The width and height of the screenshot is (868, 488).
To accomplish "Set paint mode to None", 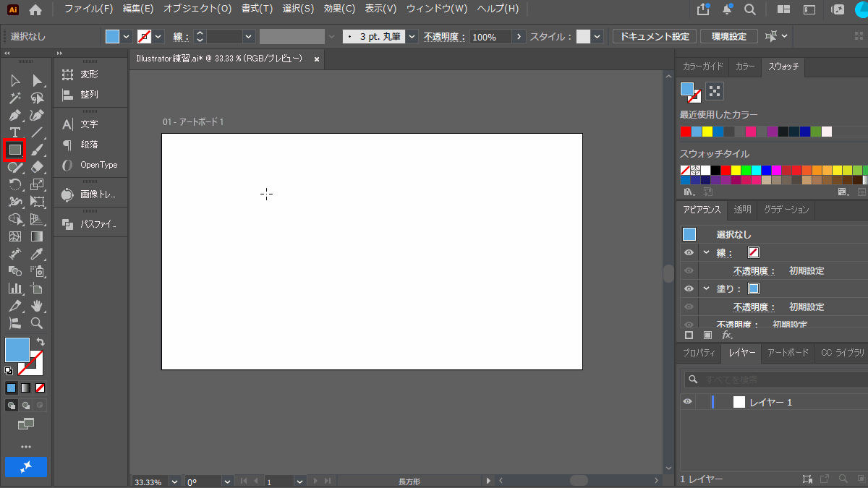I will pyautogui.click(x=40, y=388).
